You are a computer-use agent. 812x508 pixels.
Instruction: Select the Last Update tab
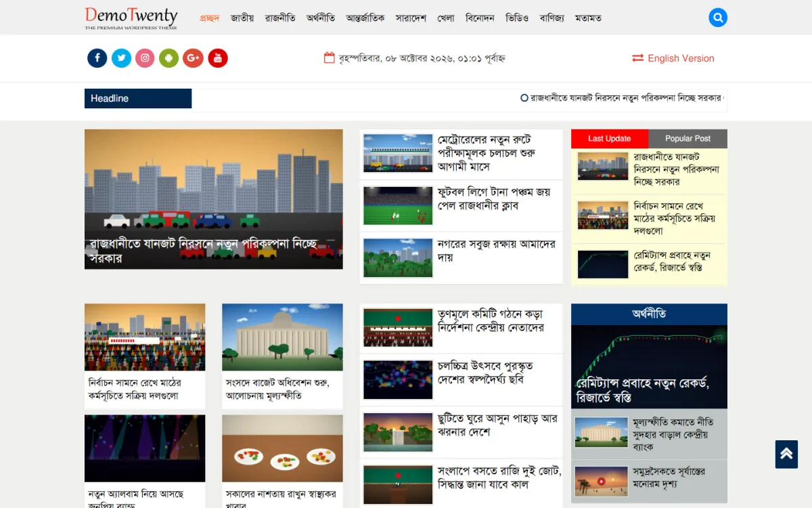tap(610, 139)
